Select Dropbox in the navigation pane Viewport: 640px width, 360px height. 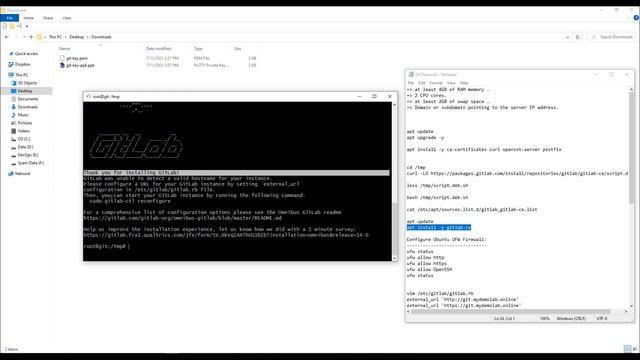click(22, 64)
